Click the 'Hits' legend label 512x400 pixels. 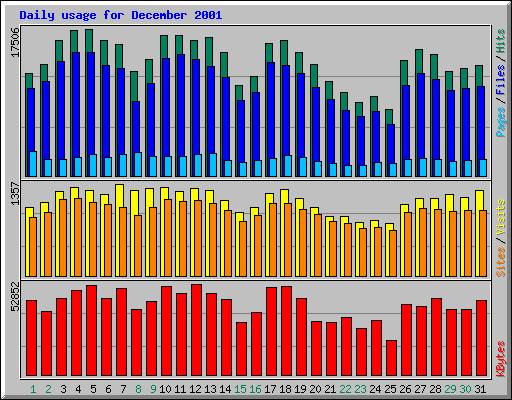pyautogui.click(x=501, y=41)
